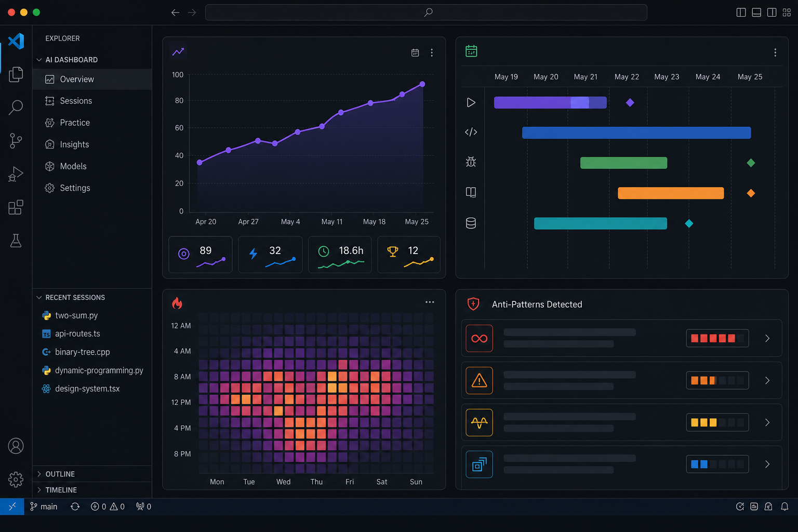798x532 pixels.
Task: Select Models in AI Dashboard
Action: click(92, 166)
